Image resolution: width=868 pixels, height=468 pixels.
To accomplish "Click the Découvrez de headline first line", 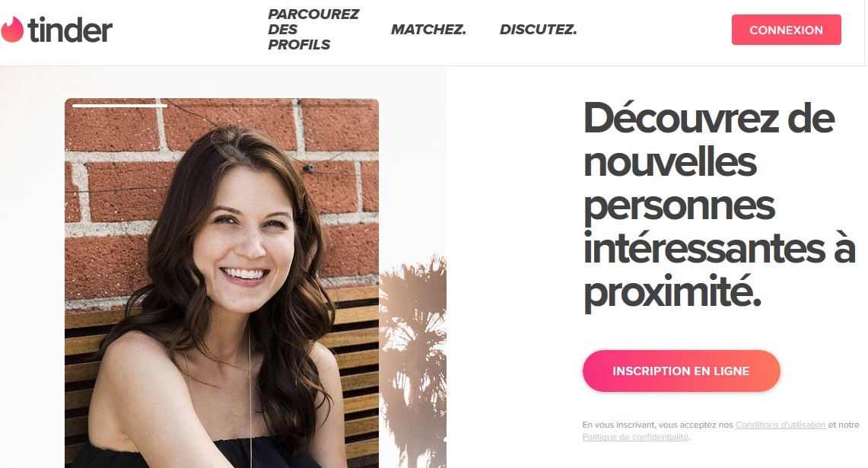I will [x=708, y=118].
